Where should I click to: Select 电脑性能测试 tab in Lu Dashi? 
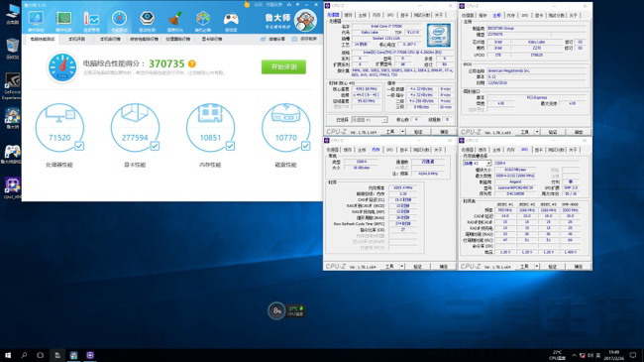pos(43,39)
